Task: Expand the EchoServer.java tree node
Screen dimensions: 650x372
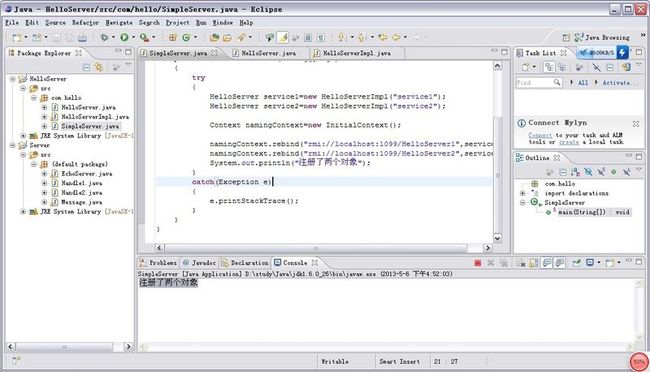Action: (x=44, y=174)
